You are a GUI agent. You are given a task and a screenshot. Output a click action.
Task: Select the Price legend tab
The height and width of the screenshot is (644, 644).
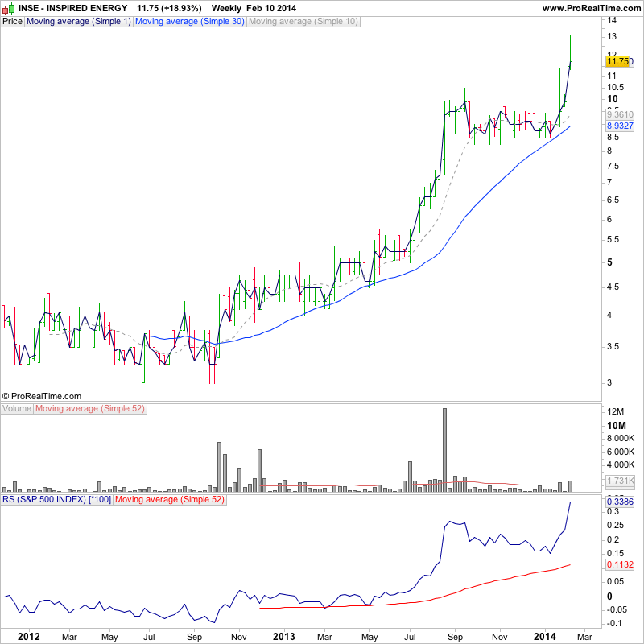12,22
